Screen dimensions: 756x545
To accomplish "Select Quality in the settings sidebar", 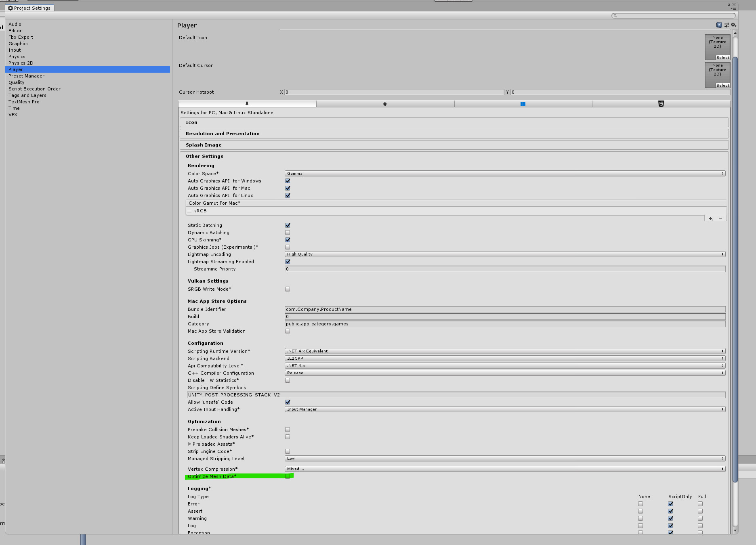I will [x=16, y=82].
